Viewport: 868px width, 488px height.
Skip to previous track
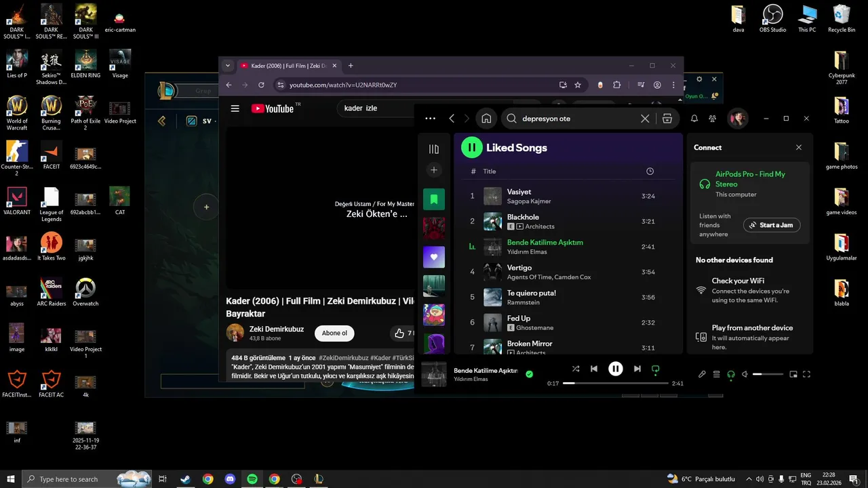[x=594, y=369]
